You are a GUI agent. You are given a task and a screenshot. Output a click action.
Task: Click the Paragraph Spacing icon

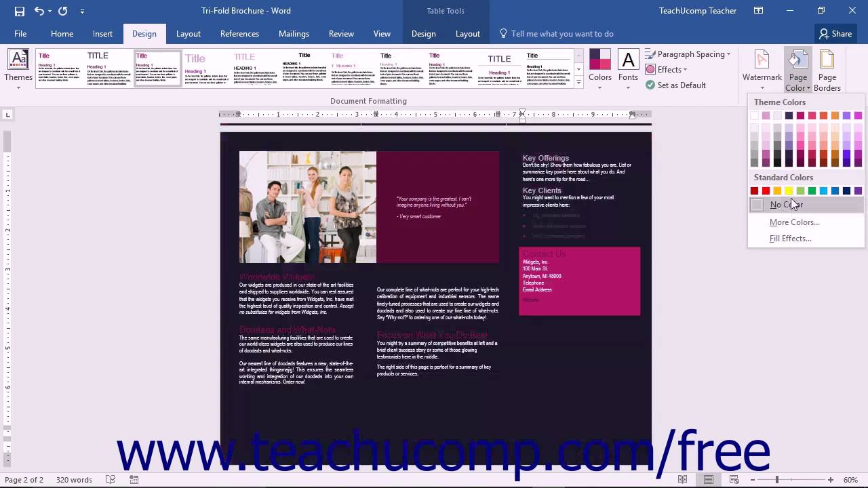tap(650, 54)
